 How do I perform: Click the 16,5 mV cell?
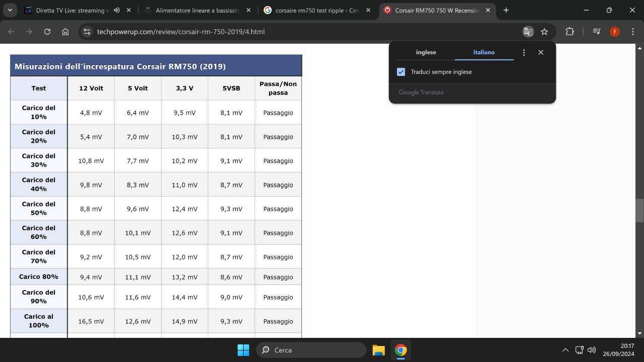coord(91,321)
